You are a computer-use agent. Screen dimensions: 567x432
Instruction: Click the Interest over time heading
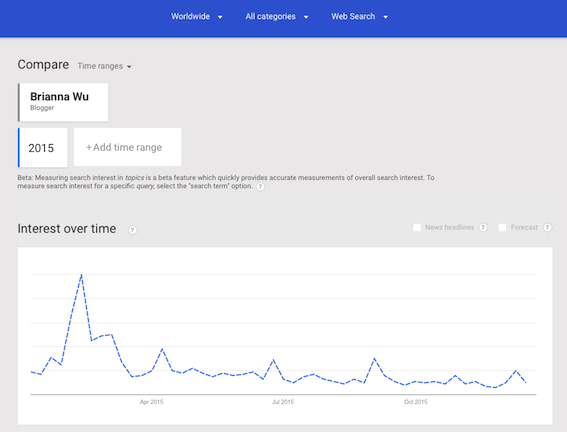(x=67, y=229)
